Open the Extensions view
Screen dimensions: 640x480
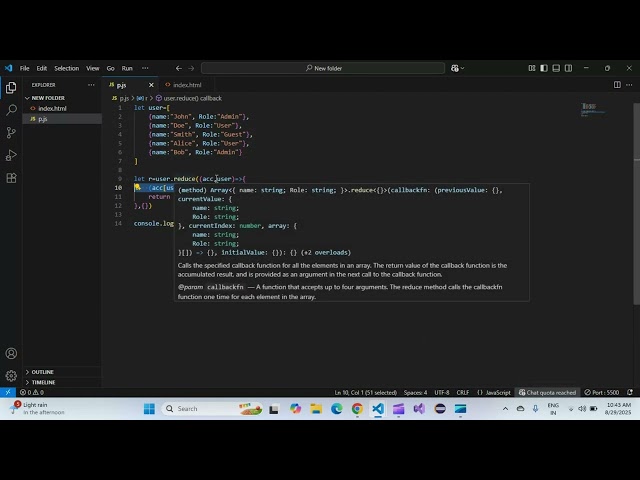(x=11, y=178)
